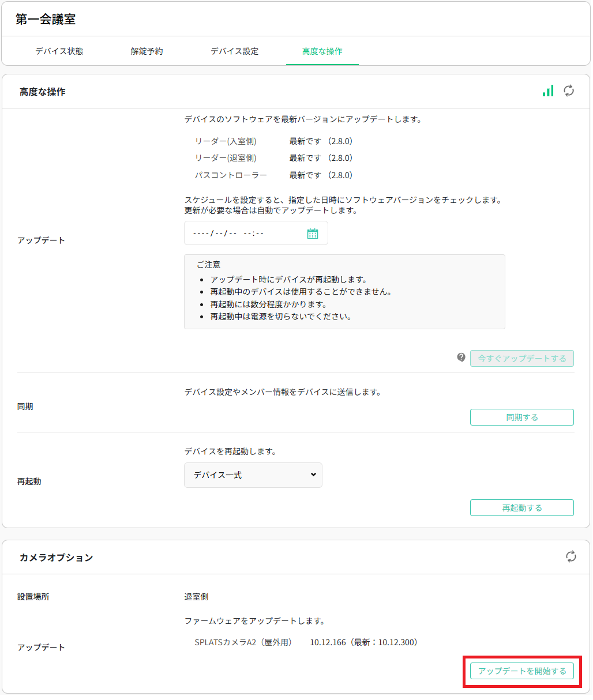Image resolution: width=593 pixels, height=700 pixels.
Task: Select the 高度な操作 tab
Action: pos(322,51)
